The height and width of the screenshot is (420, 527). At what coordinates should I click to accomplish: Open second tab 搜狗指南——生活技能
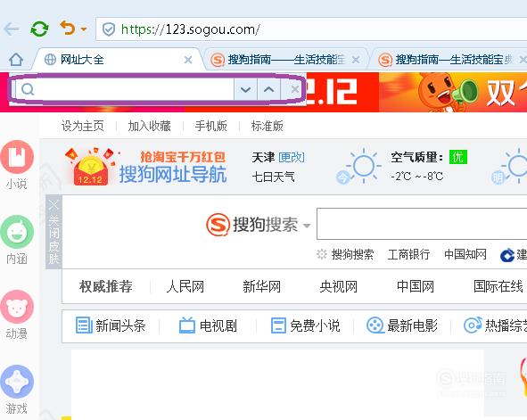pos(285,60)
